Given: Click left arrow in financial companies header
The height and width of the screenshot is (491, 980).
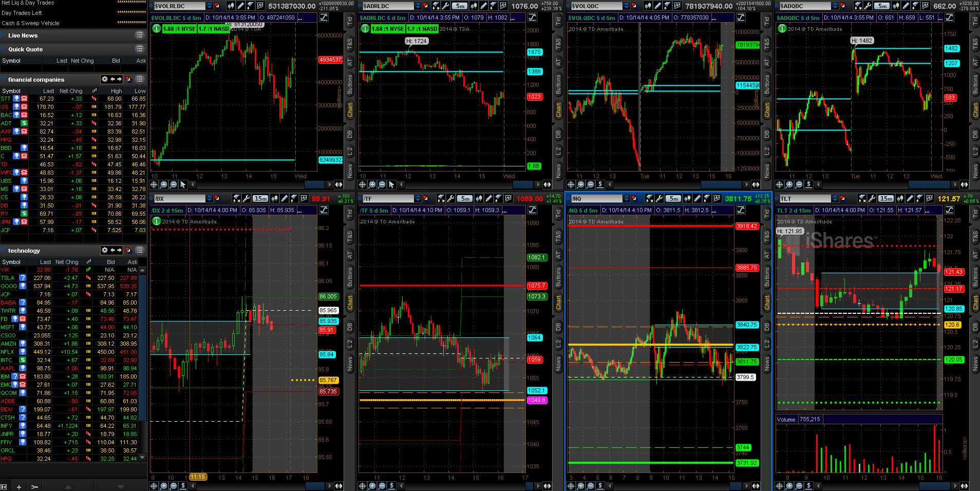Looking at the screenshot, I should (112, 79).
